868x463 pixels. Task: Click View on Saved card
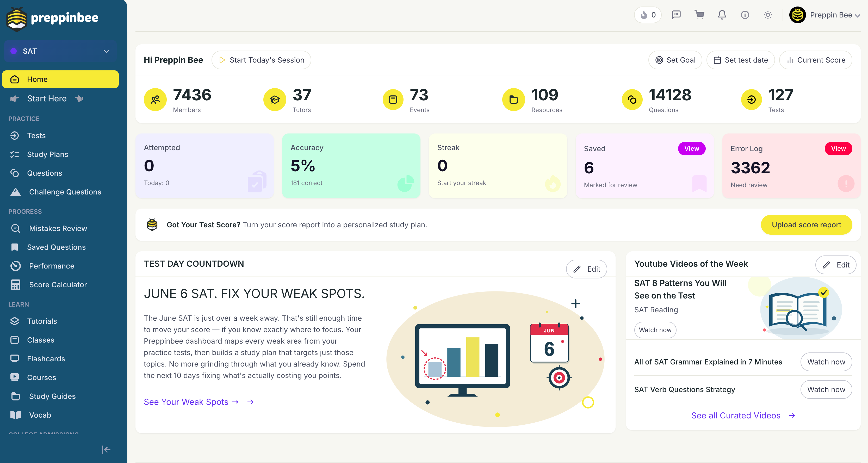pos(691,149)
